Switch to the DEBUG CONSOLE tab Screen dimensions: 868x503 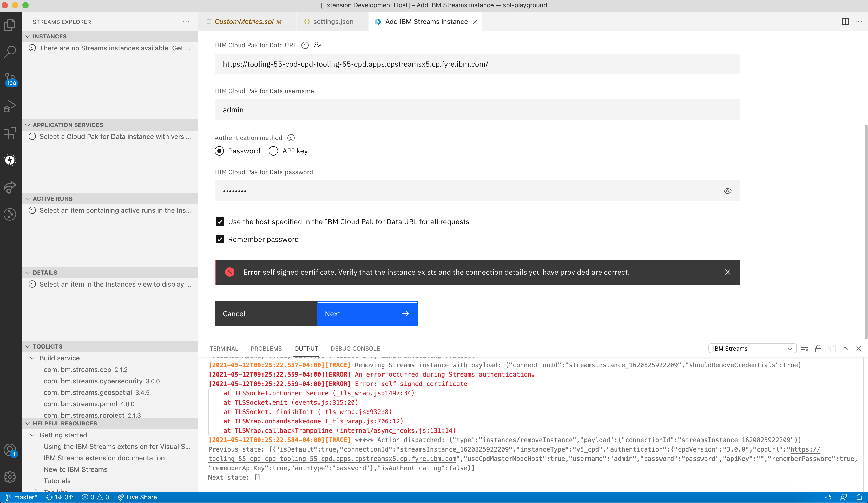(356, 349)
